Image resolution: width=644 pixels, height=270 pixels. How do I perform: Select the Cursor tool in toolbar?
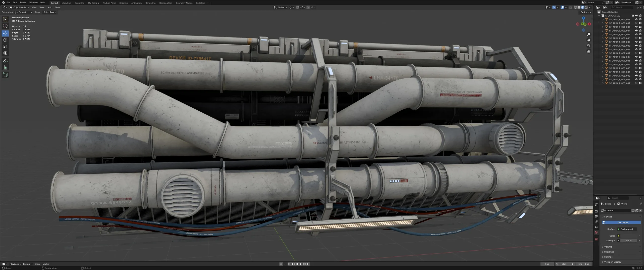click(x=5, y=26)
